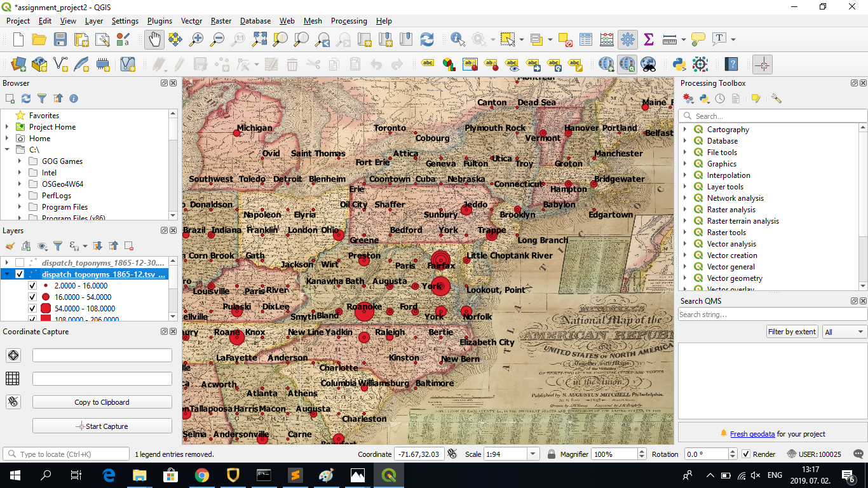Create a new project with the blank page icon

18,39
